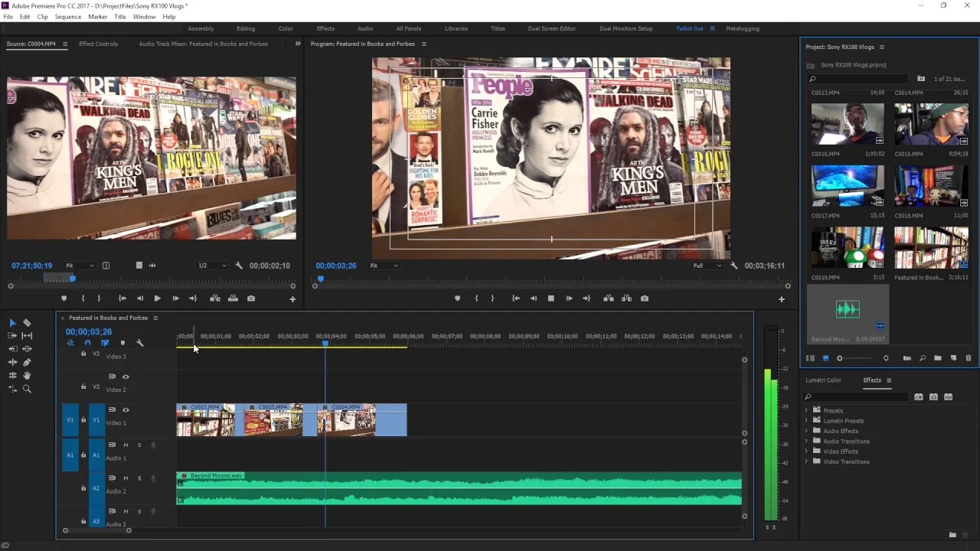Switch to Color workspace
The width and height of the screenshot is (980, 551).
click(286, 28)
